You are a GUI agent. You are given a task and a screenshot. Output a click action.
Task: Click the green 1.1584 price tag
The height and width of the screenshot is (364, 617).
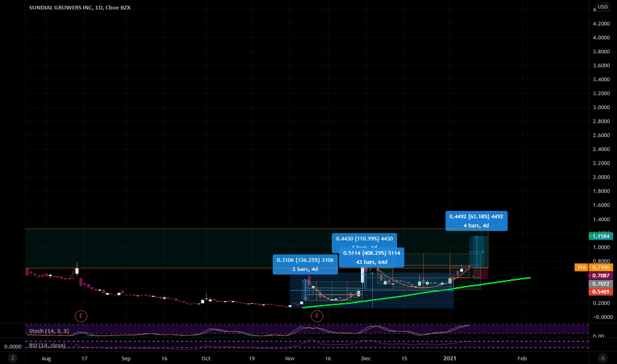coord(600,236)
